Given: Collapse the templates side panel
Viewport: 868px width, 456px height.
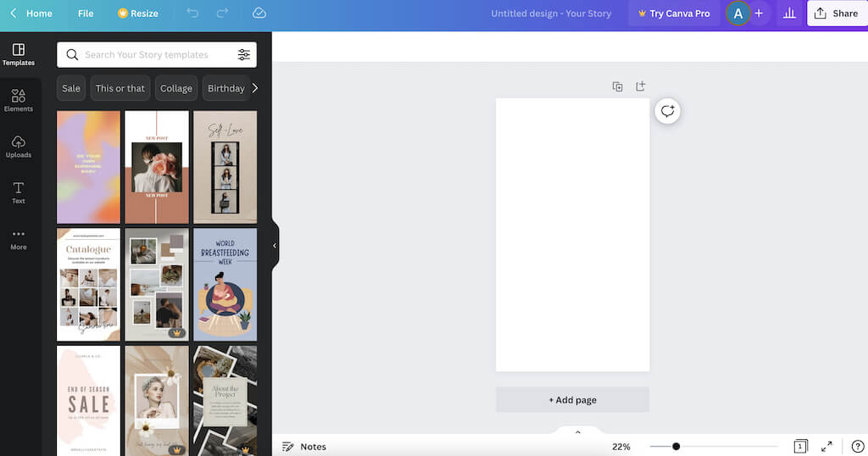Looking at the screenshot, I should pyautogui.click(x=275, y=246).
